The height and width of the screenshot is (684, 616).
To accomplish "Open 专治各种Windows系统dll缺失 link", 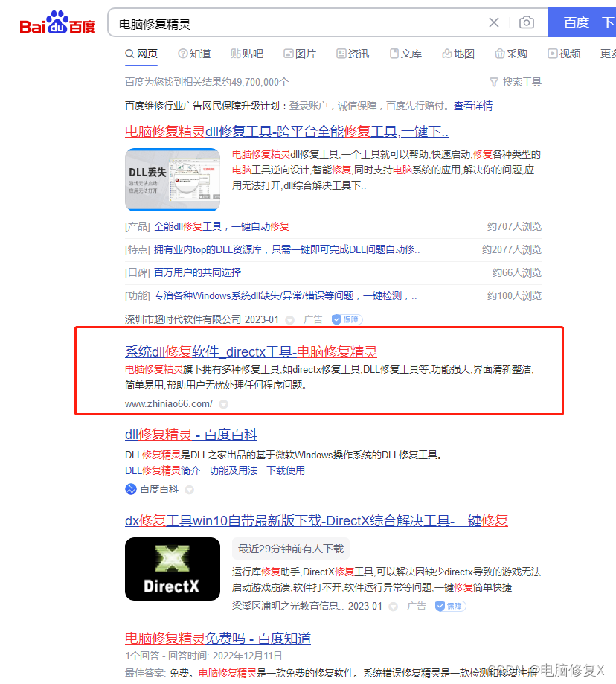I will pos(285,295).
